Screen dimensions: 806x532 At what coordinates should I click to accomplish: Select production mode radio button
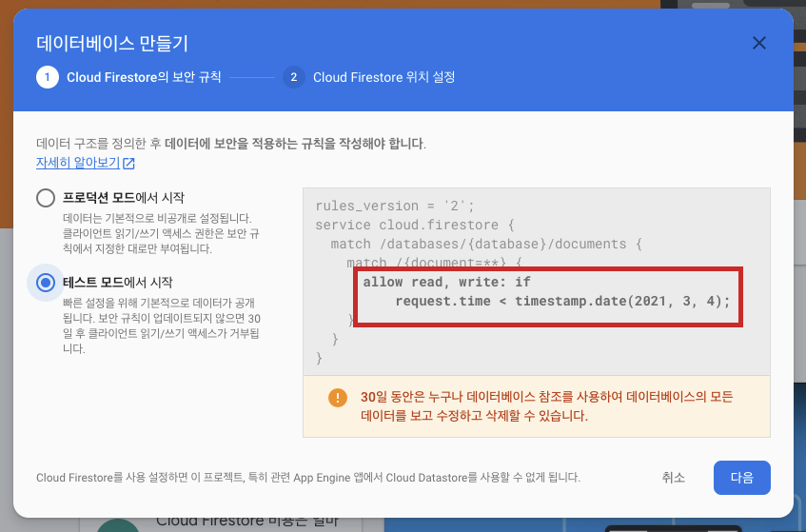(x=46, y=198)
